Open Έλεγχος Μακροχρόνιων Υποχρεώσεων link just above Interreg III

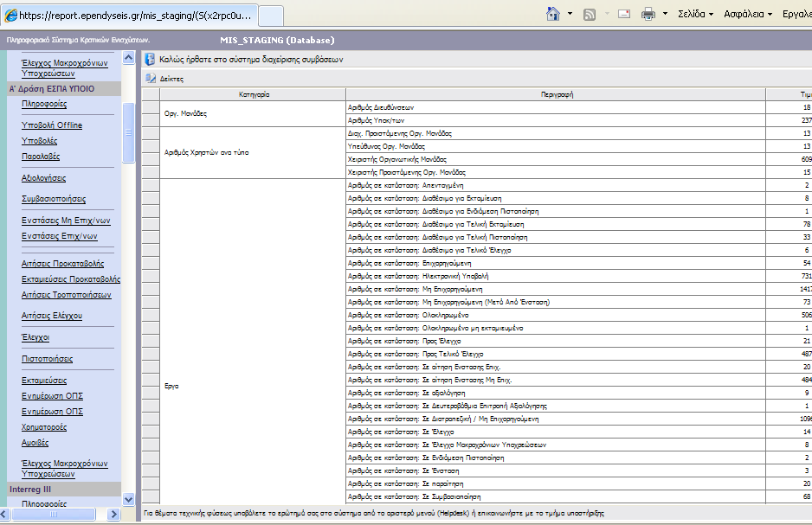[65, 469]
